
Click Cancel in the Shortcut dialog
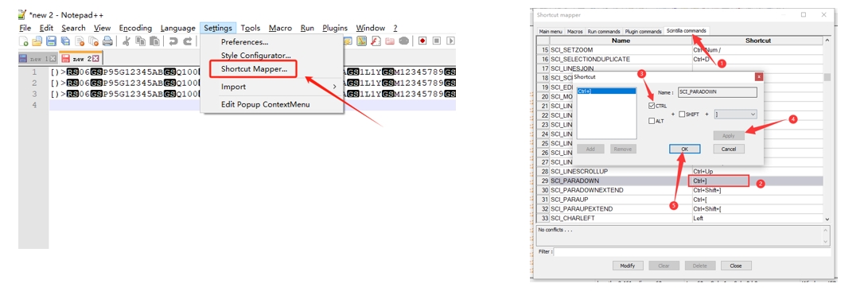click(729, 149)
